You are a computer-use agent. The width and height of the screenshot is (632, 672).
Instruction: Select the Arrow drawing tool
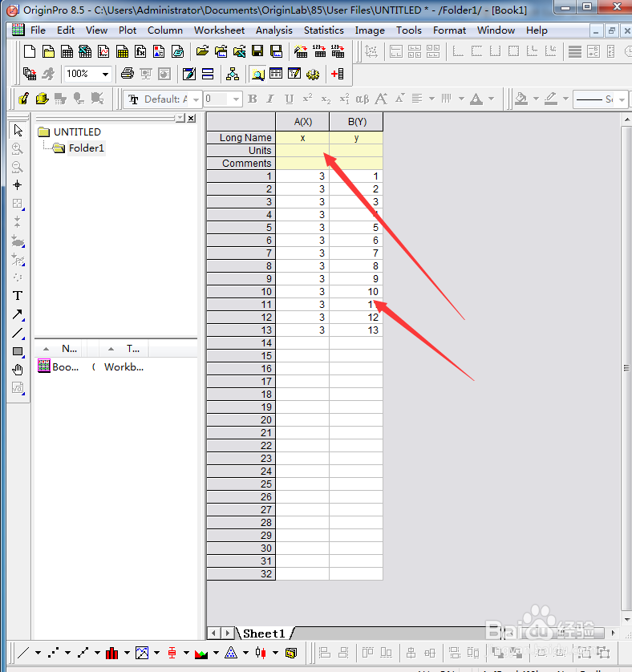coord(18,314)
